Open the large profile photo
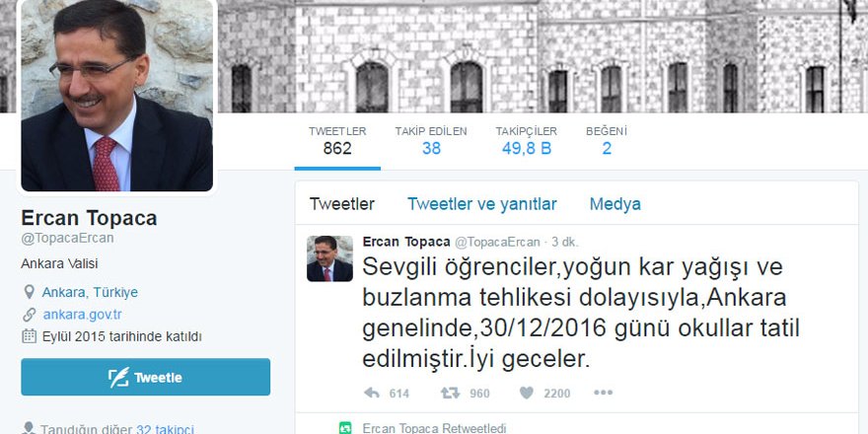 (116, 96)
